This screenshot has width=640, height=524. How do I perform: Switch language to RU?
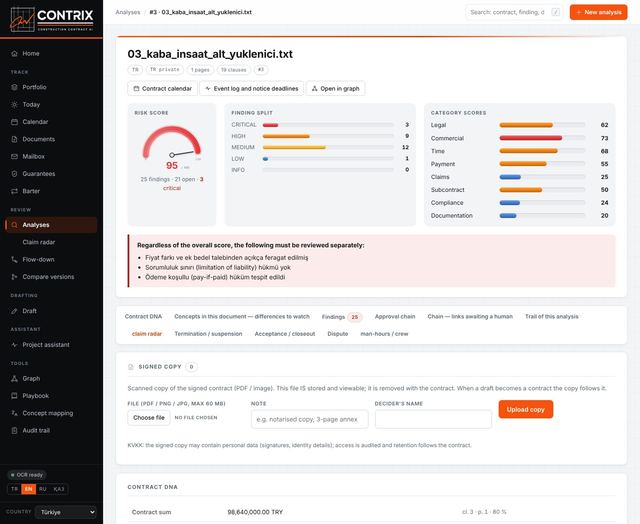43,489
